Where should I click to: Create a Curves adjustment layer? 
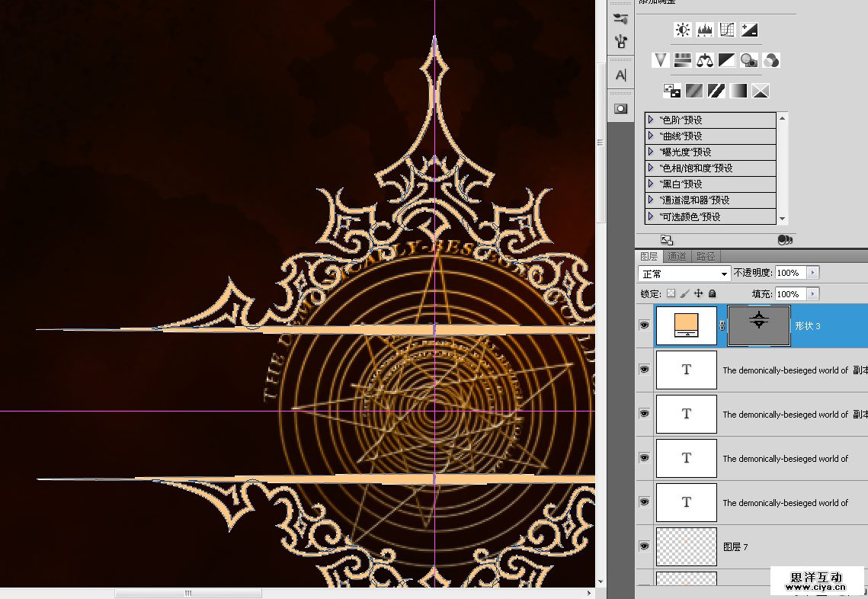[x=727, y=30]
